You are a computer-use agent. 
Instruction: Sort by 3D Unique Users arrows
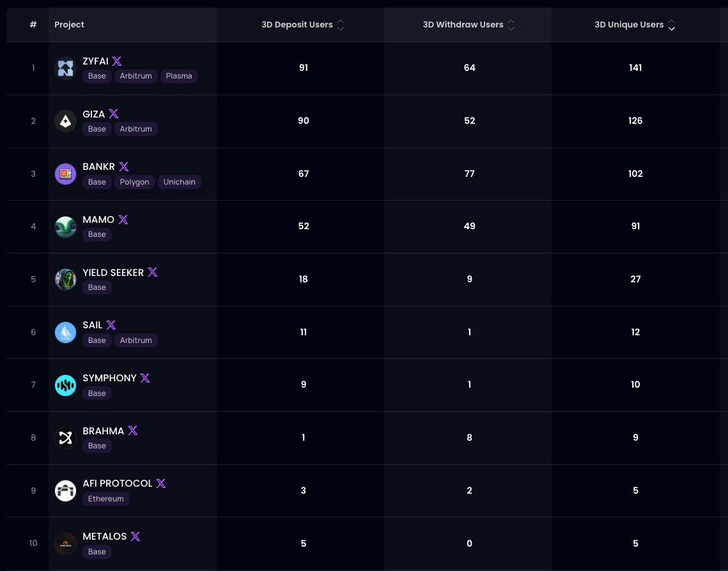click(671, 24)
